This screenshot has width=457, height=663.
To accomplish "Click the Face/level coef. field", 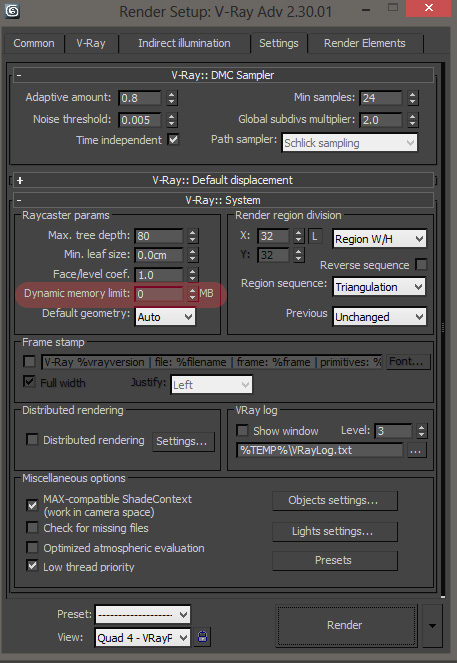I will point(159,275).
